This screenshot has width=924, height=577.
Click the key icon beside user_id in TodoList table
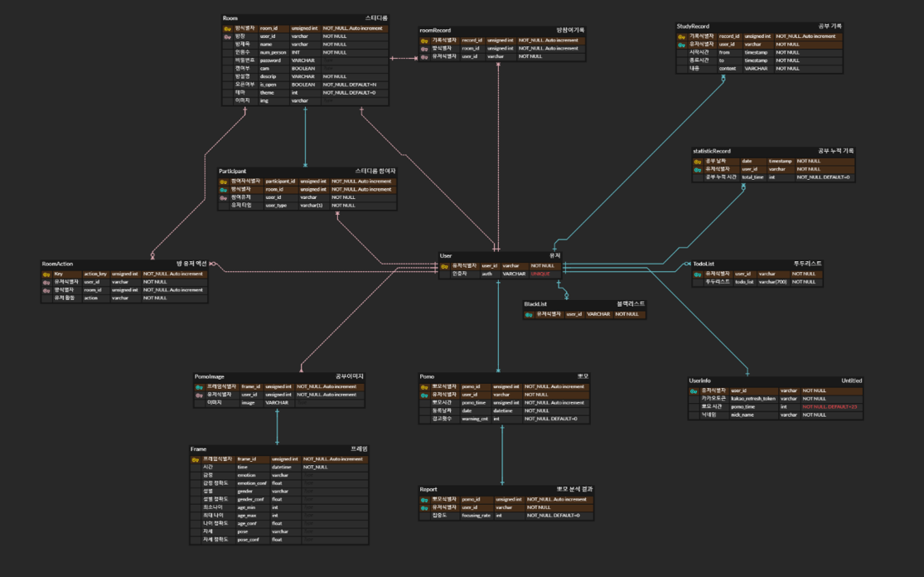click(x=697, y=274)
